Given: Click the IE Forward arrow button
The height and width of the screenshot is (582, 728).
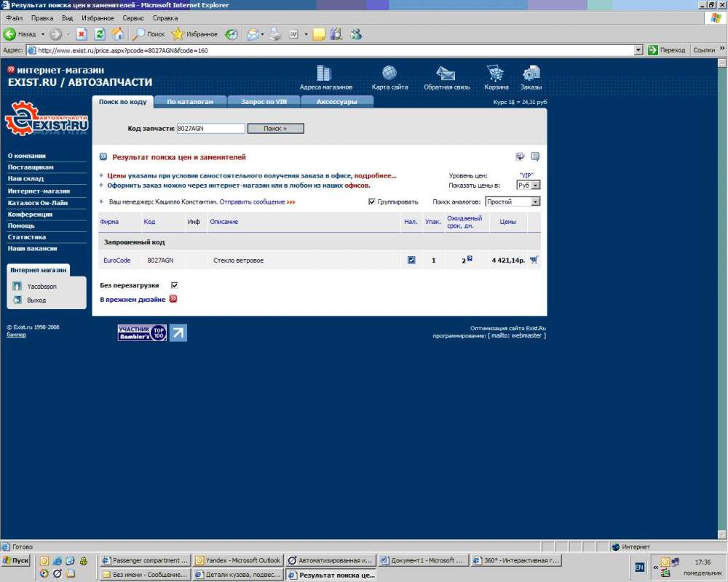Looking at the screenshot, I should pos(56,34).
